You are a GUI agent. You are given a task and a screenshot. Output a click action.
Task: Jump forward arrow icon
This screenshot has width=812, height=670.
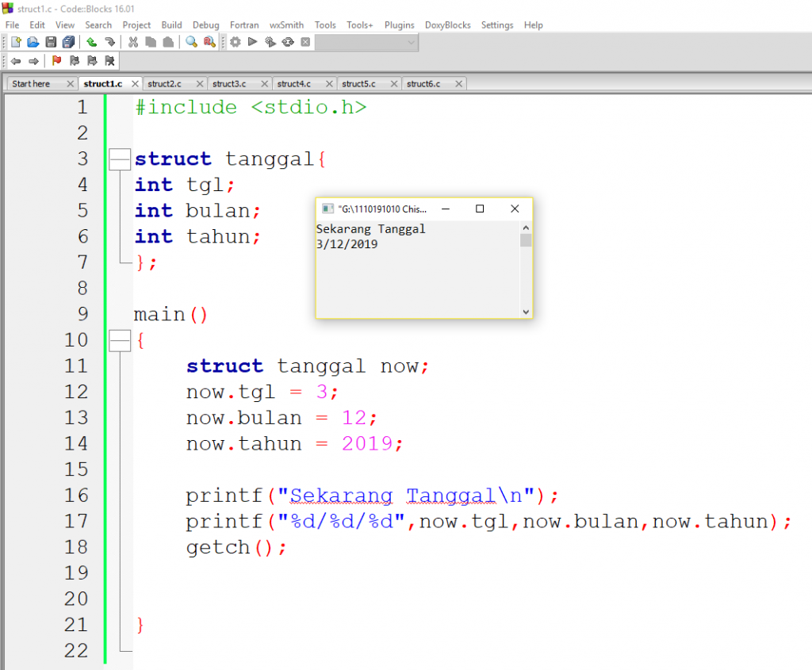pyautogui.click(x=33, y=61)
